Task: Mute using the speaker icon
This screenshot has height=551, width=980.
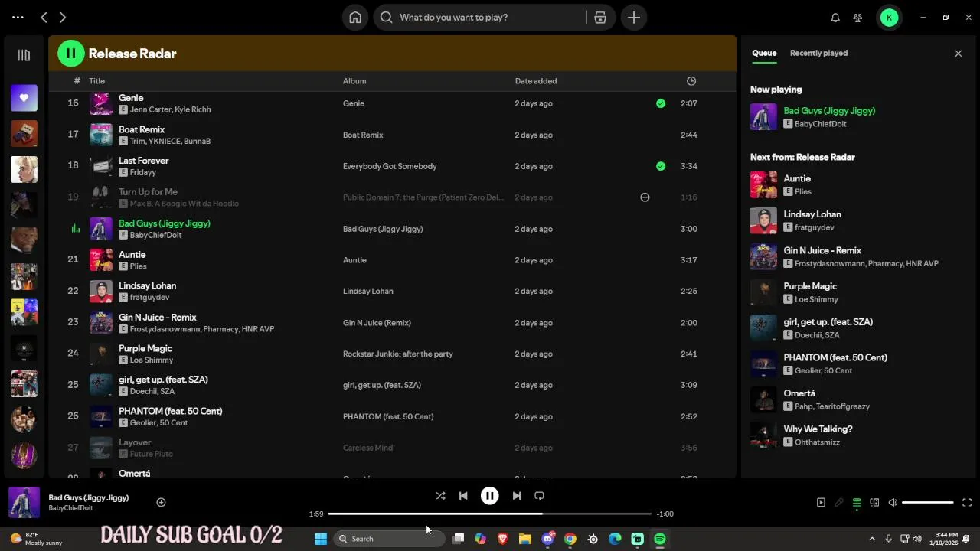Action: [893, 503]
